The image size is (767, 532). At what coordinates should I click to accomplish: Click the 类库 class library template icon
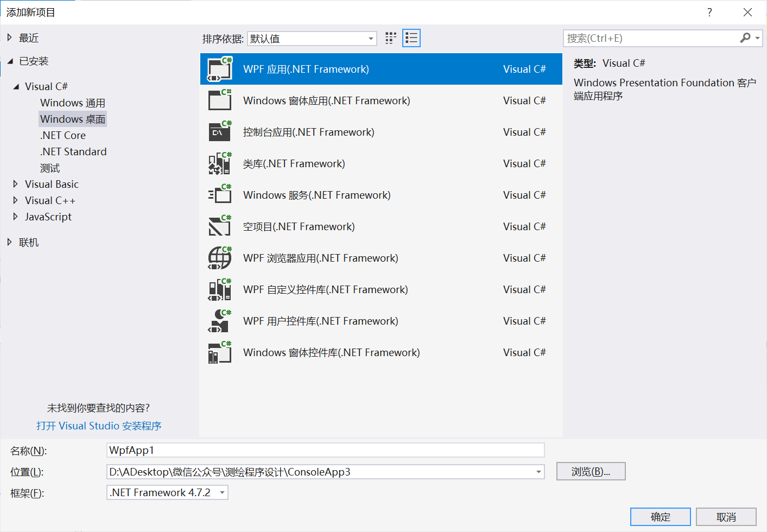pyautogui.click(x=220, y=163)
